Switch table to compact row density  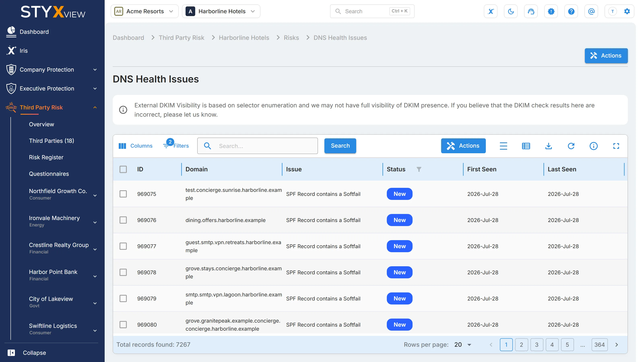click(503, 146)
